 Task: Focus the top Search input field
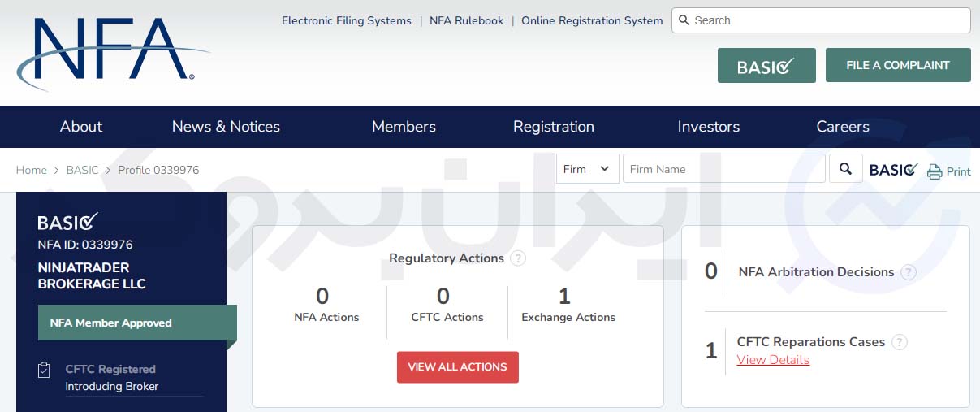(821, 20)
